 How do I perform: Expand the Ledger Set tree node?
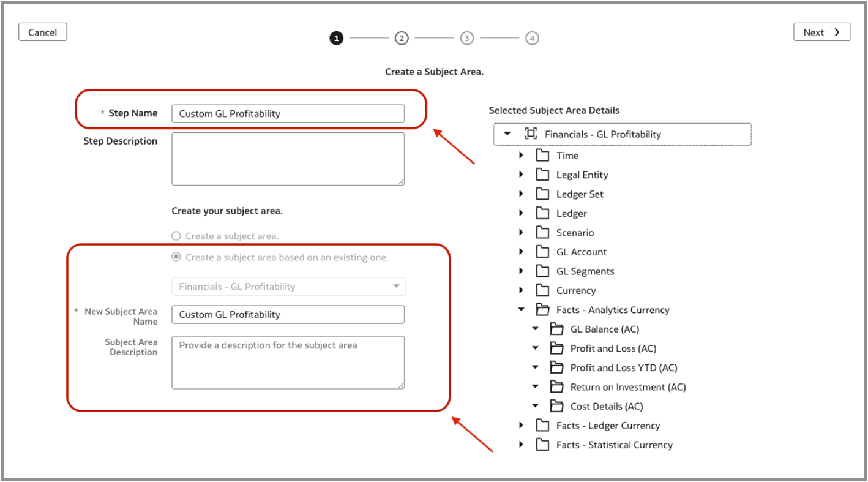[521, 194]
